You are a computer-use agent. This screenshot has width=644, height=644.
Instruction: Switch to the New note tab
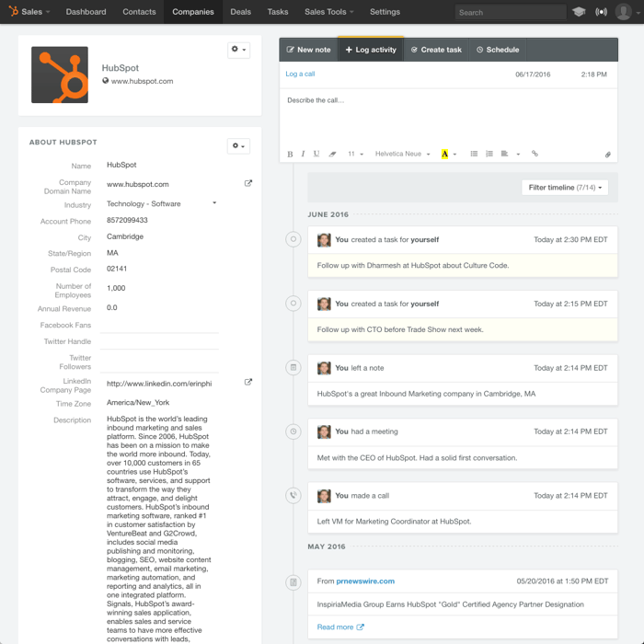coord(308,50)
